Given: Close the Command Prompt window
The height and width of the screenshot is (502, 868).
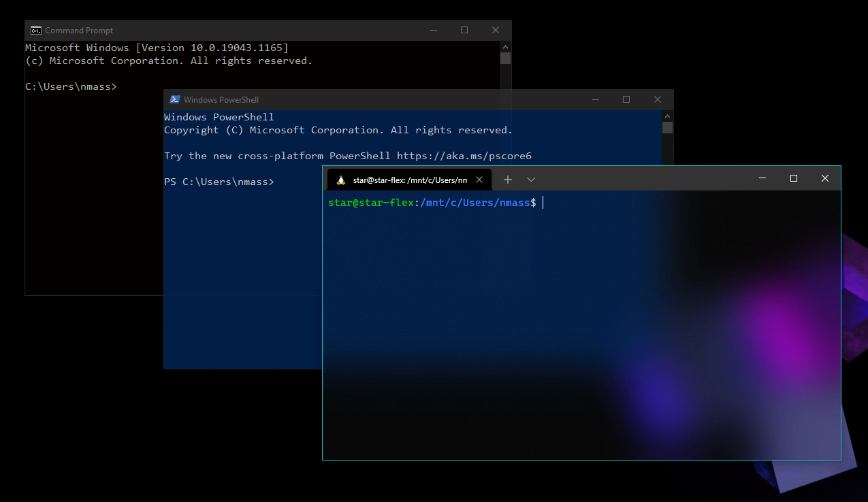Looking at the screenshot, I should (496, 30).
